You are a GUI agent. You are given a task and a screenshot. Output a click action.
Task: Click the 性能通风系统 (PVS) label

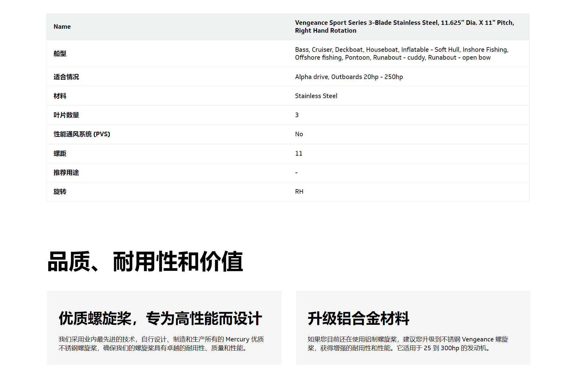(82, 134)
